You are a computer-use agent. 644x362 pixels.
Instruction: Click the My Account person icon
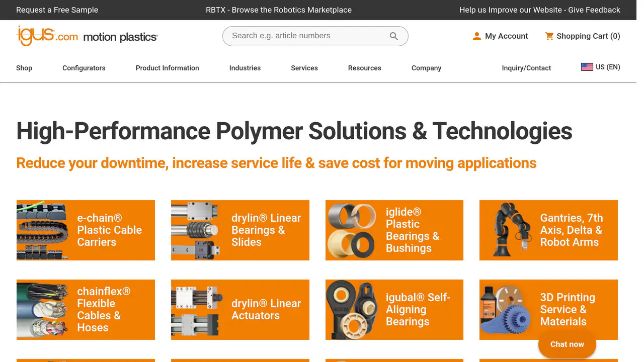[477, 36]
